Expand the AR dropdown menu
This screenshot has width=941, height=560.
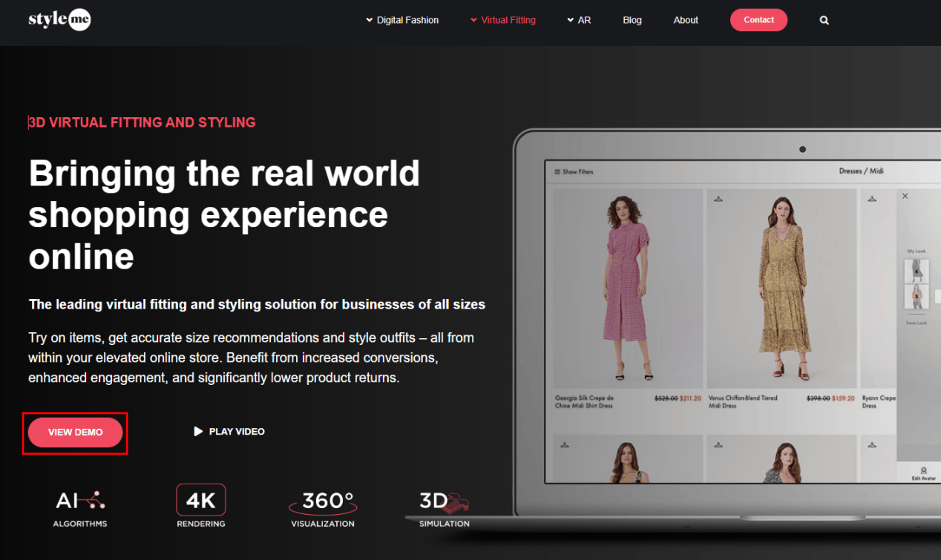pyautogui.click(x=579, y=20)
